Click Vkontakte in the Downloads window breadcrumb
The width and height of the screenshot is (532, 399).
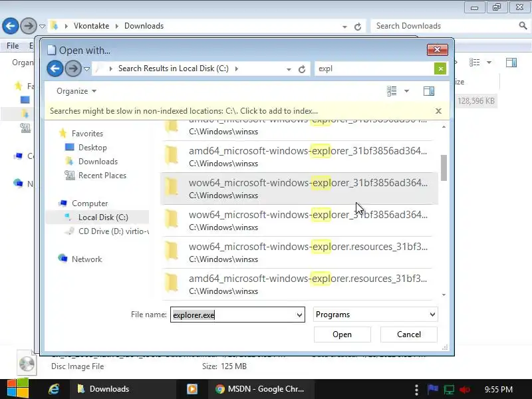[x=91, y=26]
